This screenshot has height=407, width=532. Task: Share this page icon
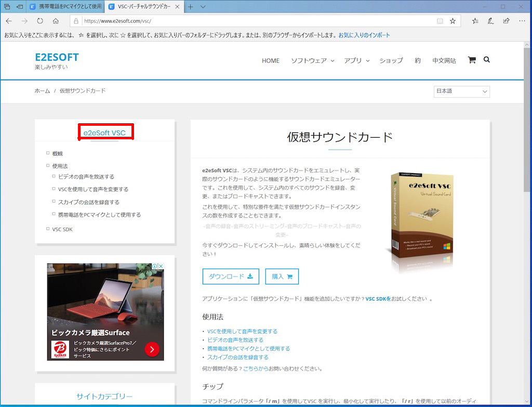click(506, 21)
